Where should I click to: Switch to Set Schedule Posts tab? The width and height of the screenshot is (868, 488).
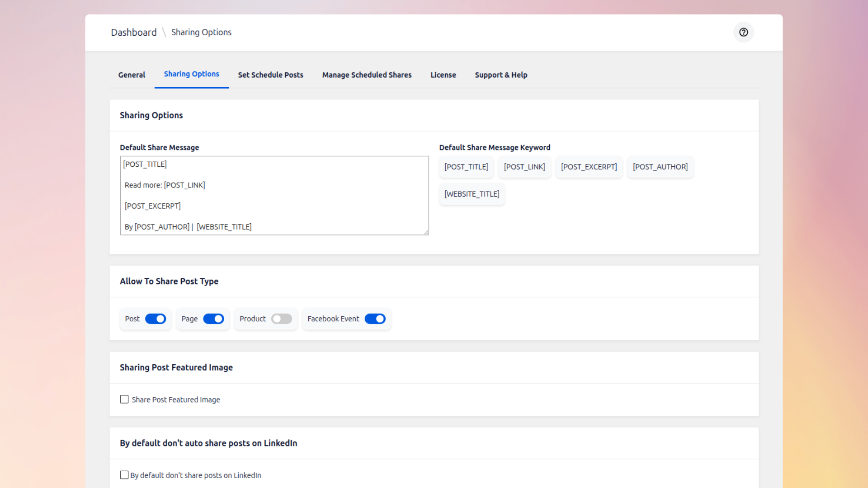pyautogui.click(x=270, y=75)
